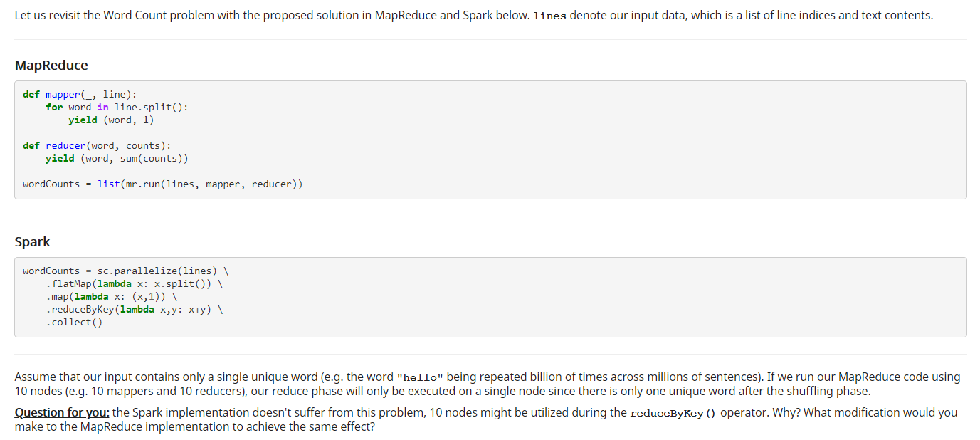
Task: Click the inline reduceByKey() text in question
Action: (x=673, y=413)
